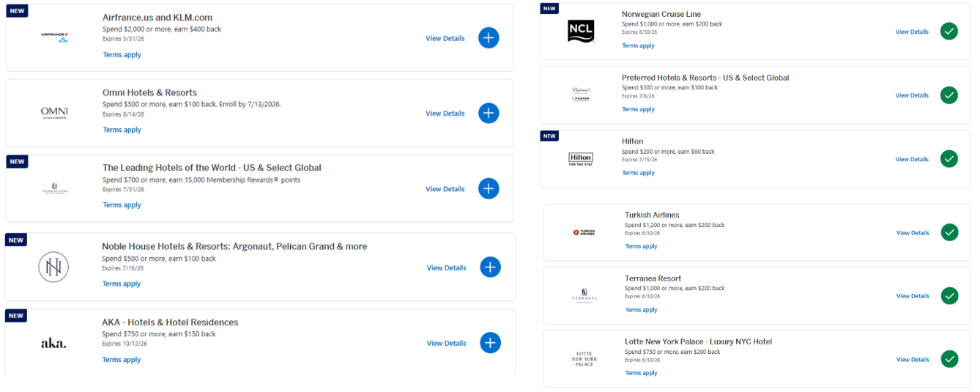This screenshot has height=392, width=980.
Task: Open Terms apply for Terranea Resort offer
Action: click(641, 310)
